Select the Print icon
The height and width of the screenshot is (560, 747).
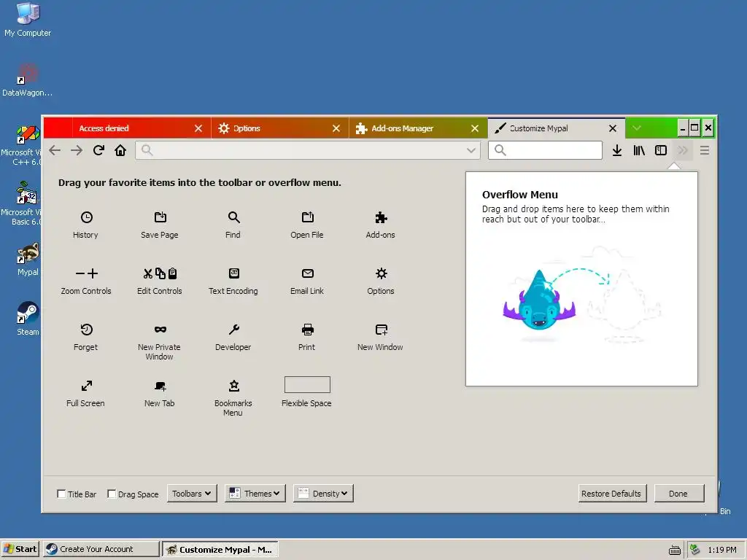click(x=307, y=330)
